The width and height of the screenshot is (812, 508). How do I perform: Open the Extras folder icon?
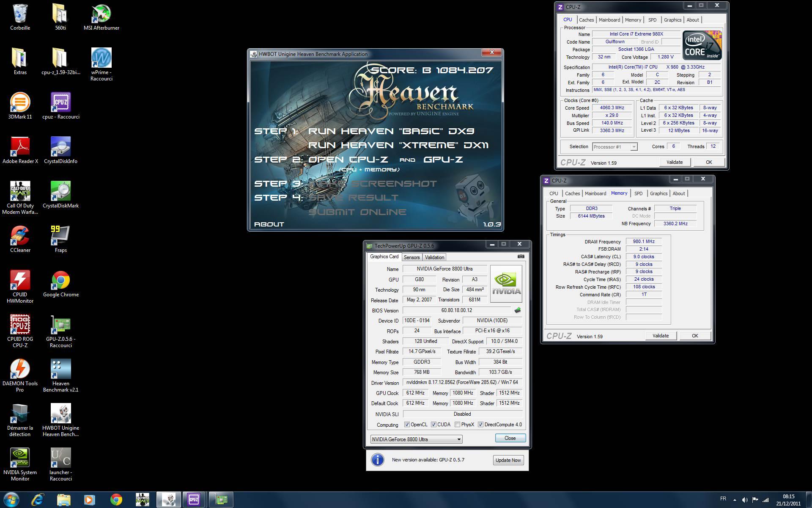point(20,61)
